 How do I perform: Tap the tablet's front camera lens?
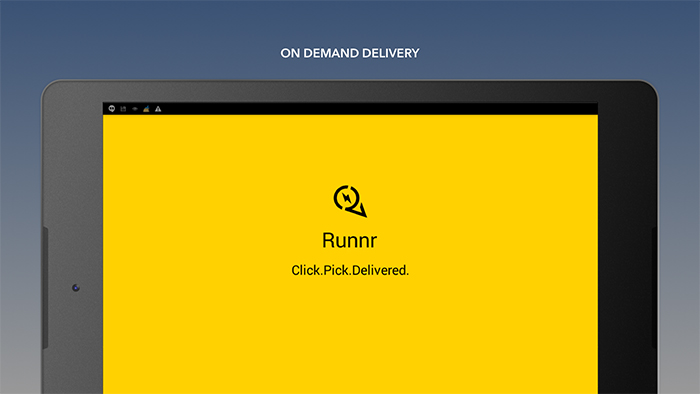point(76,288)
